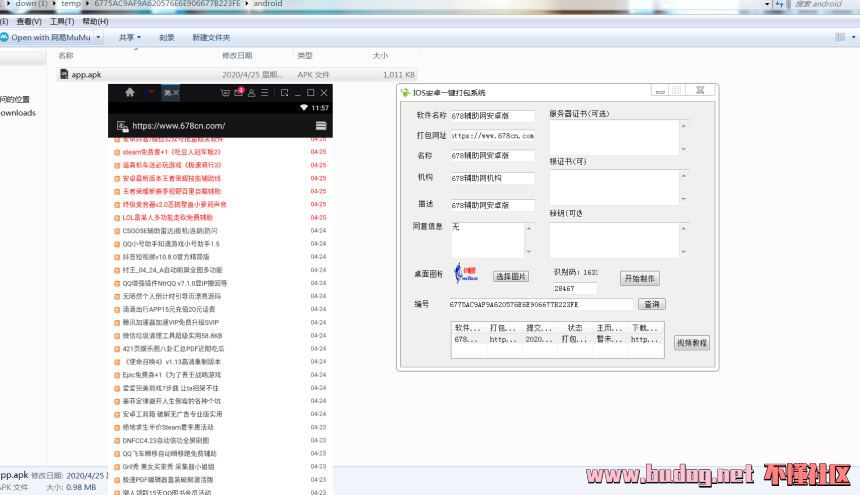Click the desktop icon preview thumbnail
Screen dimensions: 860x495
click(x=466, y=272)
